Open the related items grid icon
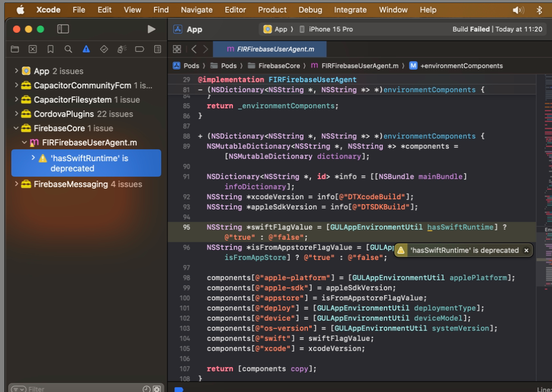Viewport: 552px width, 392px height. tap(177, 49)
